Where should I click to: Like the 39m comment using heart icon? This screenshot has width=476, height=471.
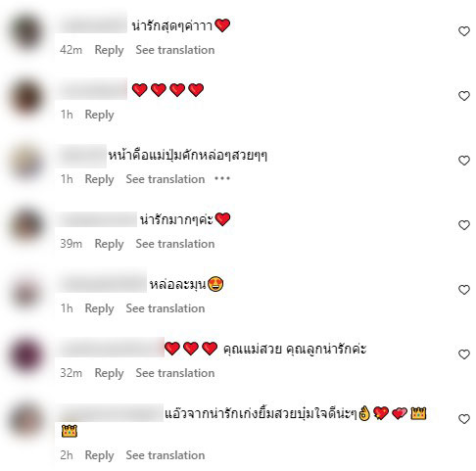pyautogui.click(x=464, y=225)
